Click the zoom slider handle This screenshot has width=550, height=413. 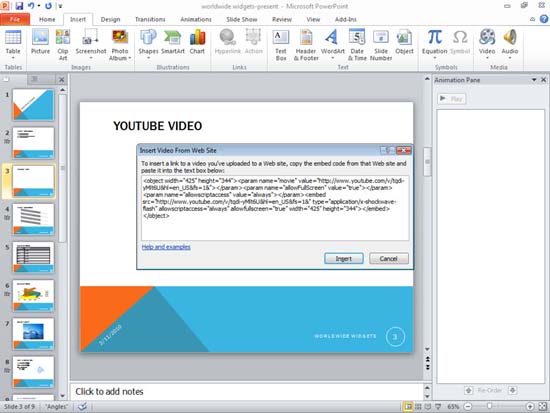click(x=489, y=406)
